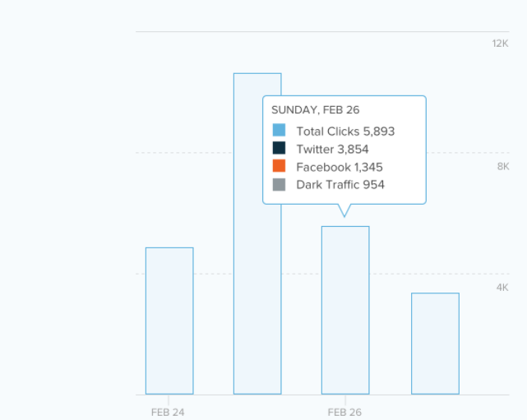Click the dark navy Twitter swatch
This screenshot has width=527, height=420.
[279, 148]
